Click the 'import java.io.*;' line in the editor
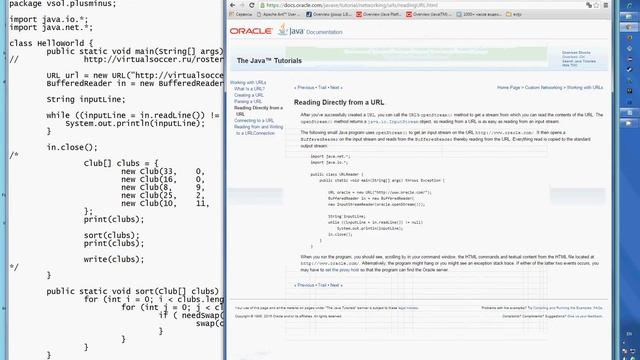640x360 pixels. pyautogui.click(x=48, y=20)
